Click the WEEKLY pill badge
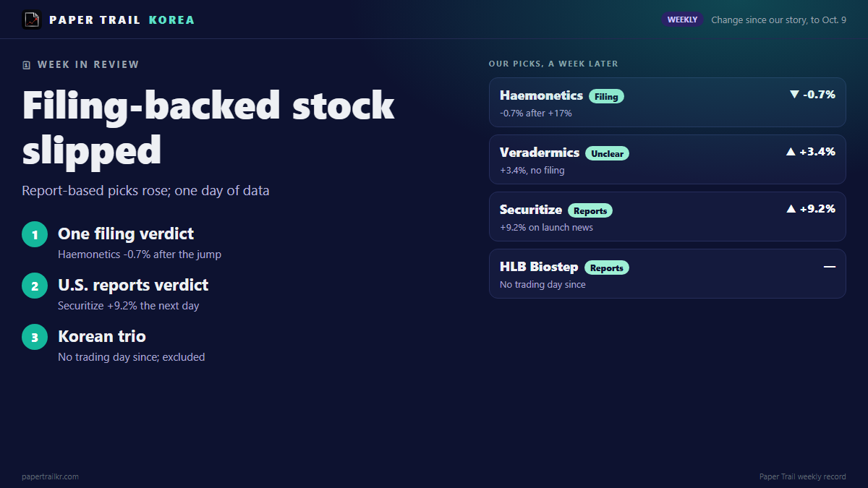The width and height of the screenshot is (868, 488). pos(682,20)
